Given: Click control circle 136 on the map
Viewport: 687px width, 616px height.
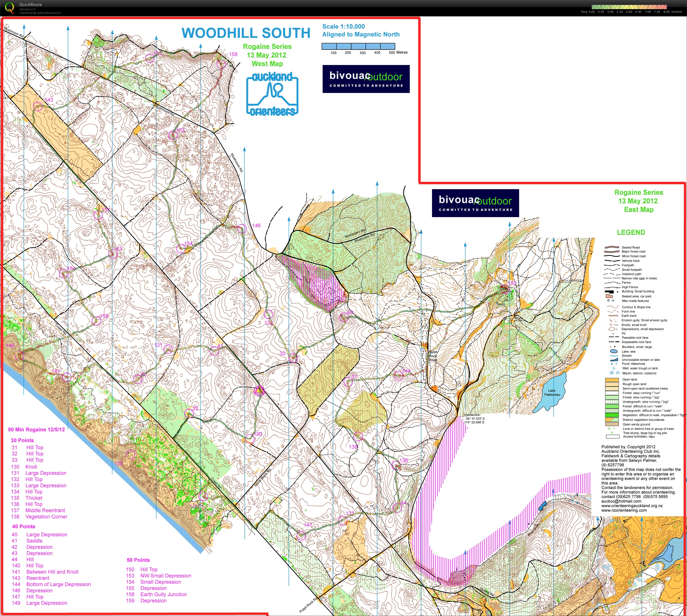Looking at the screenshot, I should 396,466.
